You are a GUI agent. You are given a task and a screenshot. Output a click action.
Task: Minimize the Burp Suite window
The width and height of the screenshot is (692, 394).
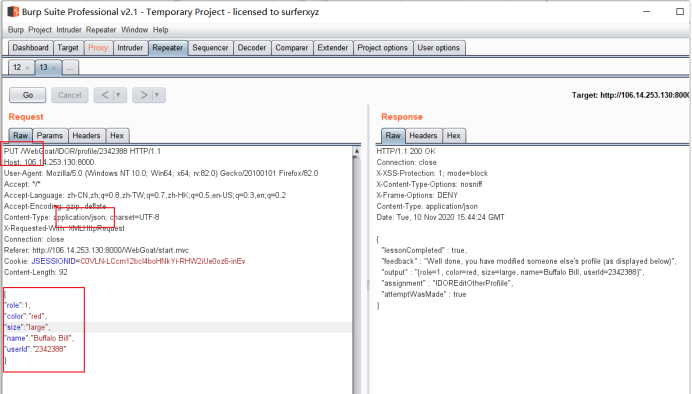tap(647, 11)
